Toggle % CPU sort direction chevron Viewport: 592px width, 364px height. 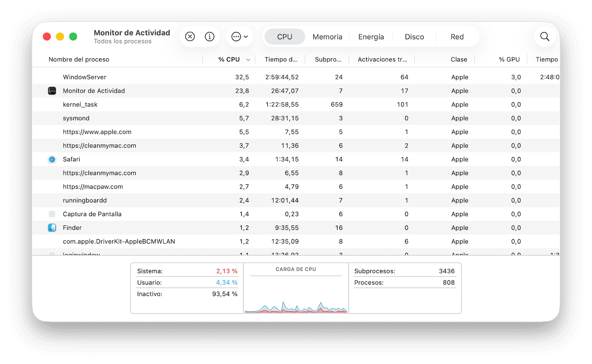tap(248, 60)
